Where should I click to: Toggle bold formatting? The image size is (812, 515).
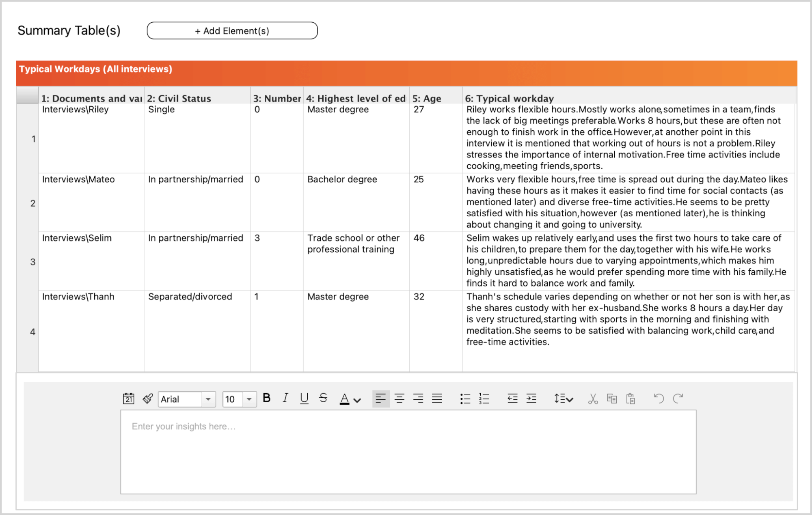click(267, 398)
